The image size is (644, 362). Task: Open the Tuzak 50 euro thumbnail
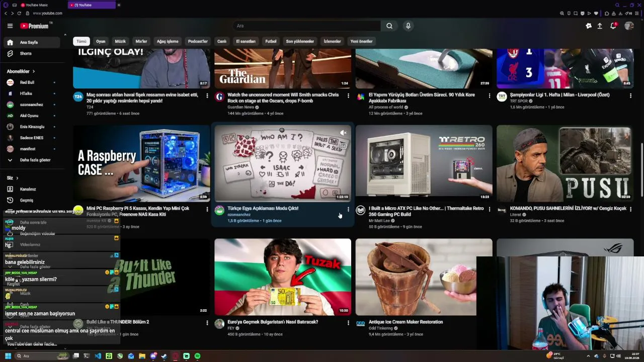coord(283,277)
